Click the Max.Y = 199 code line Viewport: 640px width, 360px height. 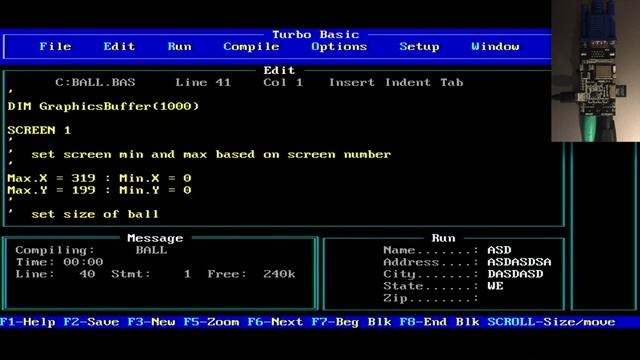pos(99,190)
